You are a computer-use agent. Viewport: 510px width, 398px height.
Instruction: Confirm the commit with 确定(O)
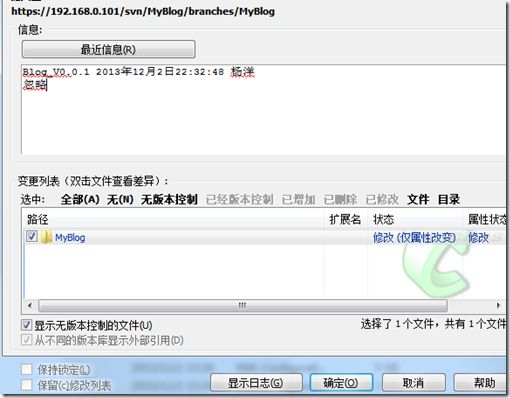pyautogui.click(x=341, y=382)
